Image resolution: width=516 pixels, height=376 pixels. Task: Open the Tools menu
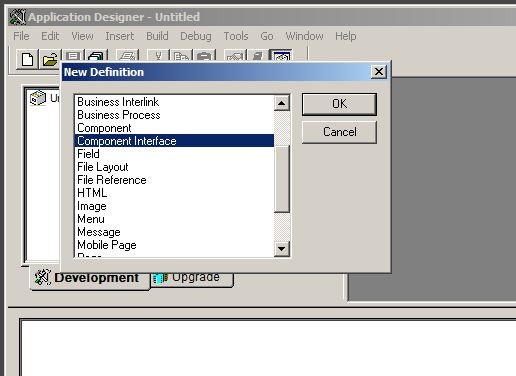(x=236, y=36)
